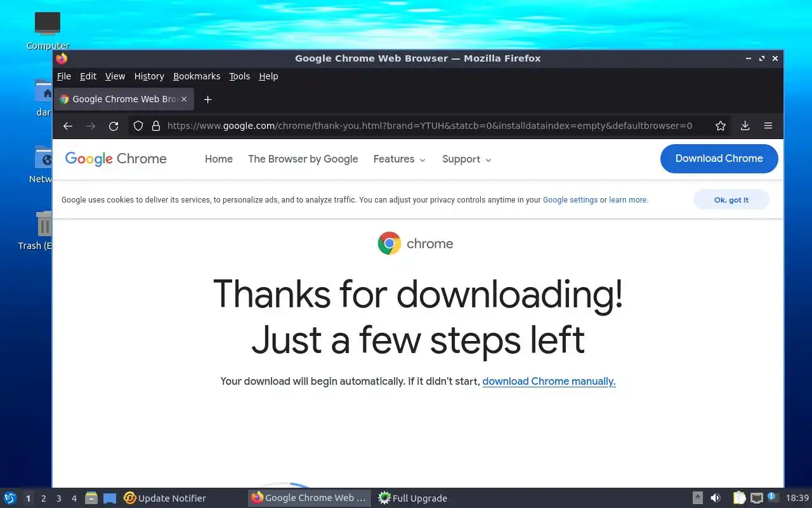The width and height of the screenshot is (812, 508).
Task: Open the Edit menu
Action: tap(88, 76)
